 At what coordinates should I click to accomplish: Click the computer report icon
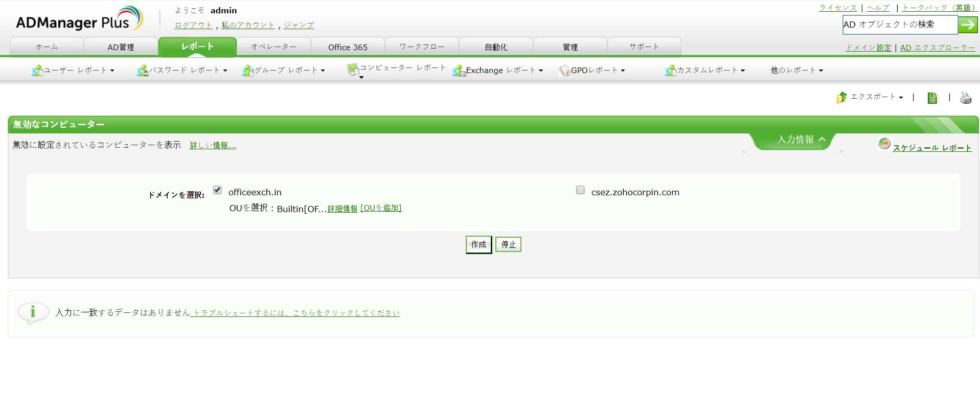(x=353, y=70)
